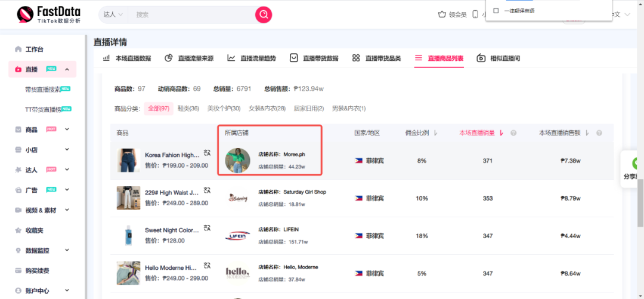
Task: Expand the 数据监控 sidebar section
Action: 67,250
